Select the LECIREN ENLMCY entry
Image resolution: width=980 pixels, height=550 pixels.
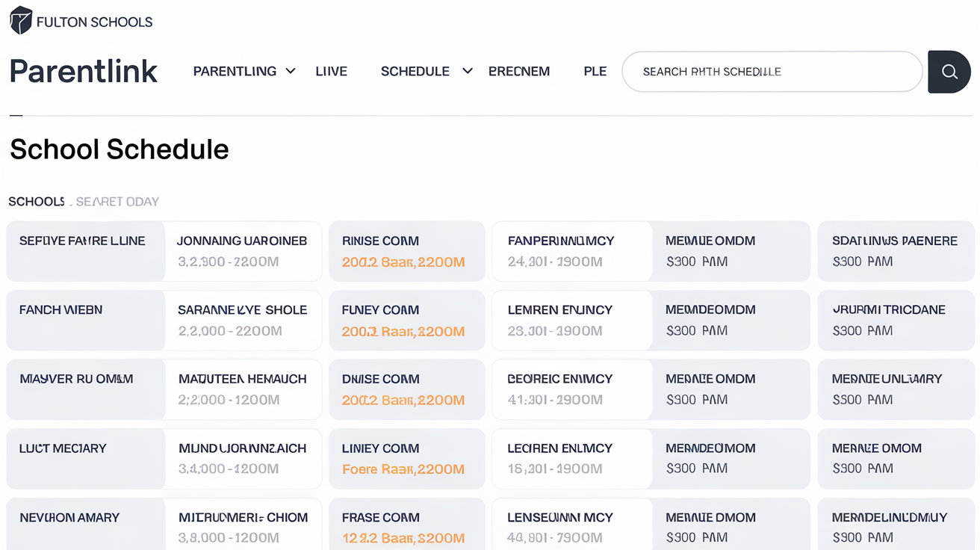click(571, 459)
